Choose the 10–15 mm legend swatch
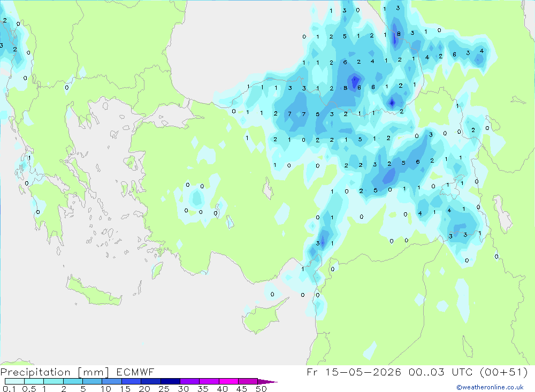This screenshot has height=392, width=535. click(x=112, y=381)
